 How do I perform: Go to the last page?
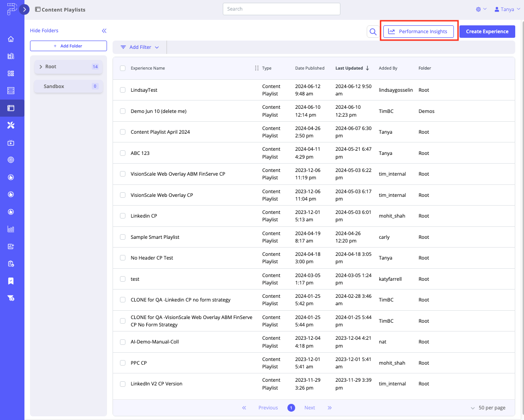tap(329, 408)
